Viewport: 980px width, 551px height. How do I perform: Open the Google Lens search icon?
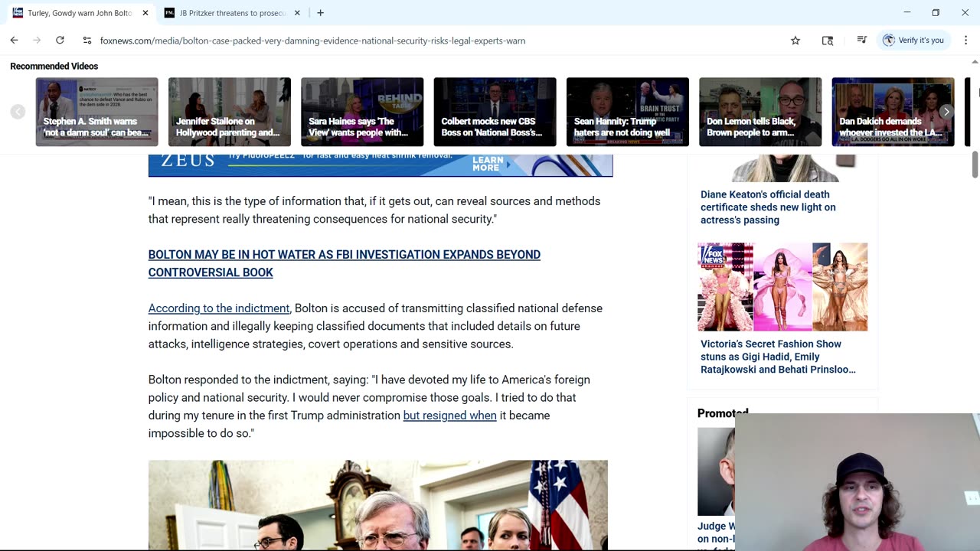(828, 41)
